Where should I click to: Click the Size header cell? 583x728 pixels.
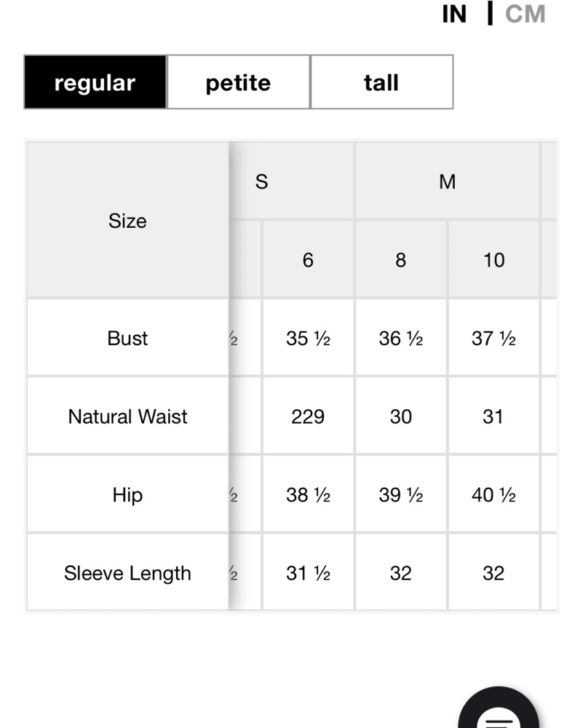(127, 220)
